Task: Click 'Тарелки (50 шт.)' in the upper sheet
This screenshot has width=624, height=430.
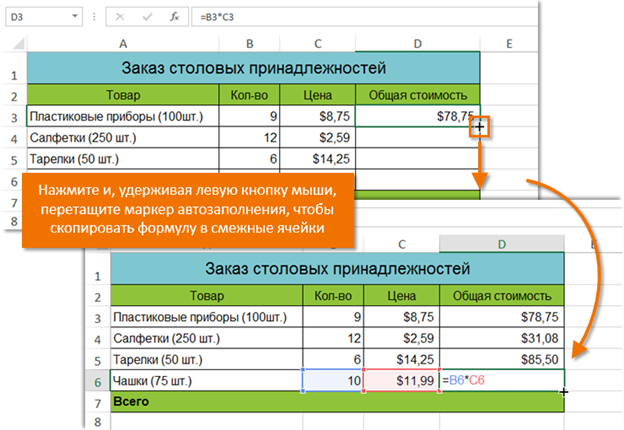Action: tap(123, 159)
